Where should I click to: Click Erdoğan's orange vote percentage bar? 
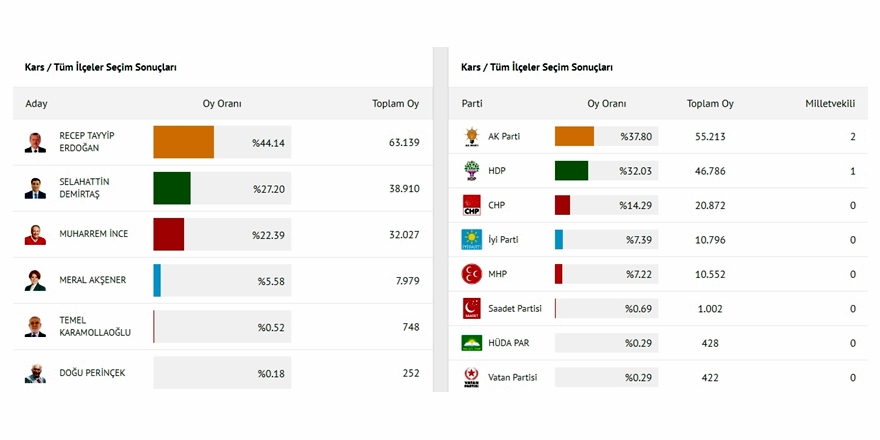[x=184, y=142]
